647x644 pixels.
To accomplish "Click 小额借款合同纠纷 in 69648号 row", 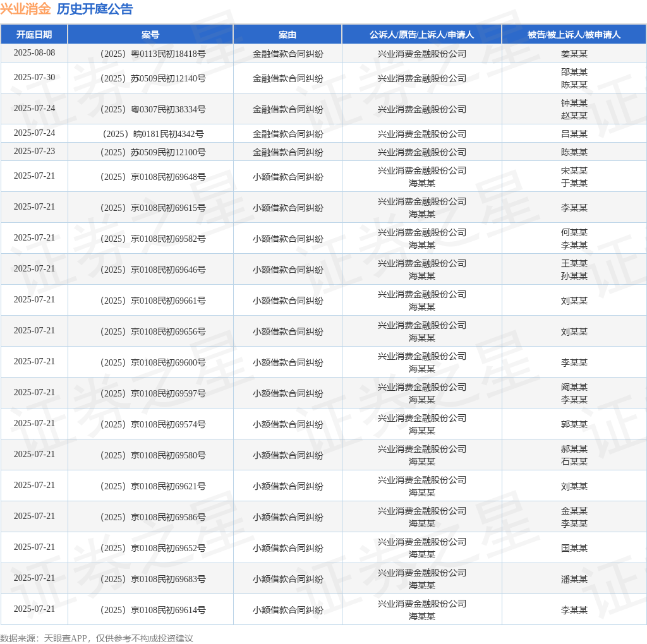I will click(287, 177).
